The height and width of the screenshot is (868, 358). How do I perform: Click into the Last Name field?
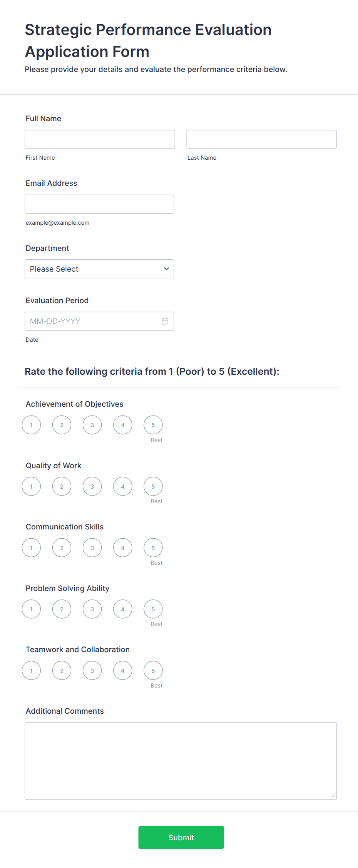[261, 139]
